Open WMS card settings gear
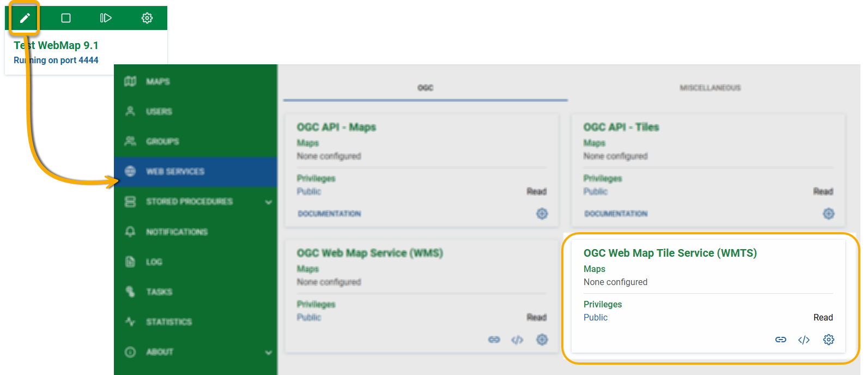 tap(542, 340)
